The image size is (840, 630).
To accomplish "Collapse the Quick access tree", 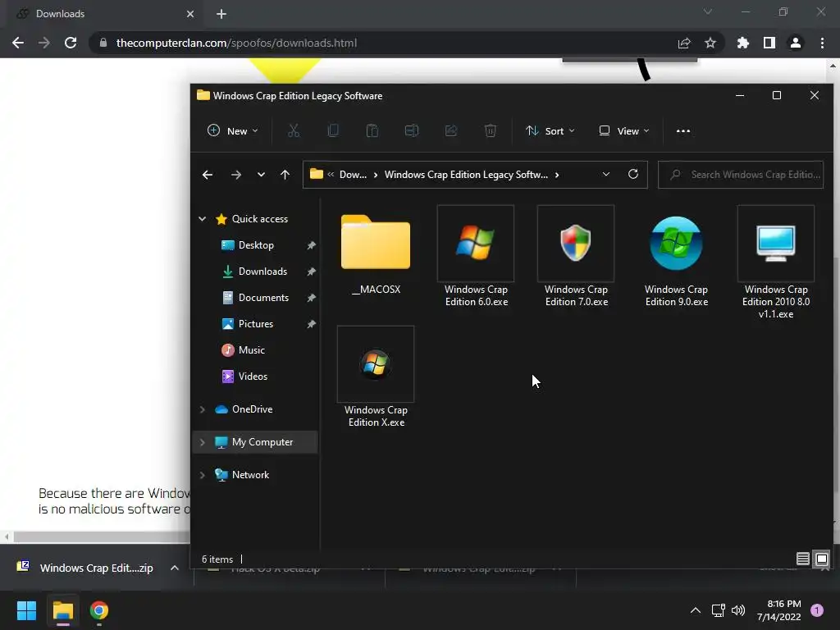I will 203,218.
